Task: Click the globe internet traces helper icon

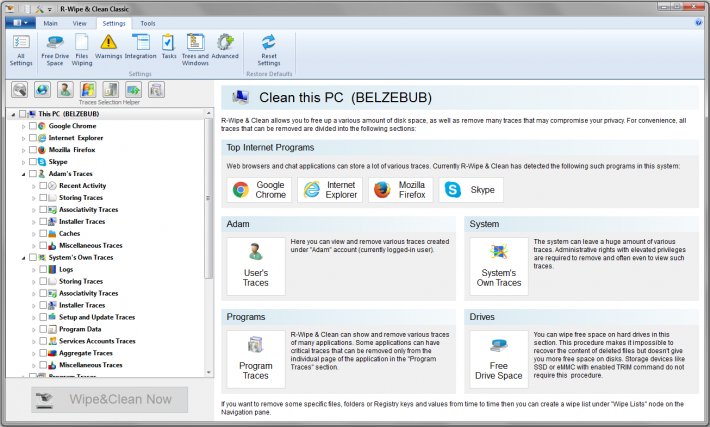Action: [42, 90]
